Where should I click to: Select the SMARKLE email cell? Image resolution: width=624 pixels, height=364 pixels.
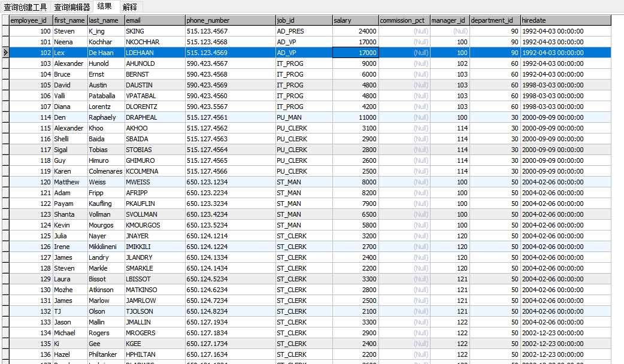click(155, 268)
